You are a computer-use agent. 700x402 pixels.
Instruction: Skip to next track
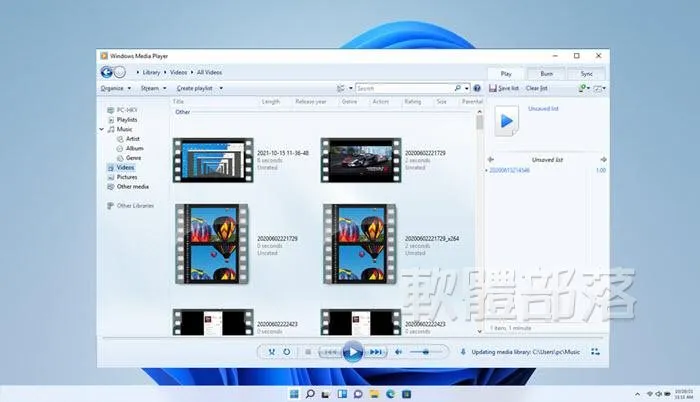click(x=375, y=352)
